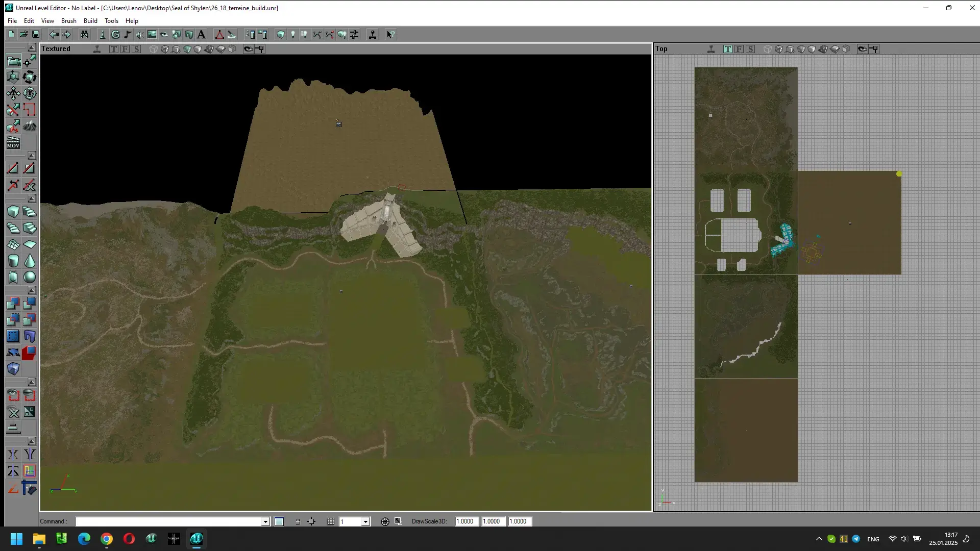Toggle S view button in Textured viewport
This screenshot has width=980, height=551.
[136, 49]
